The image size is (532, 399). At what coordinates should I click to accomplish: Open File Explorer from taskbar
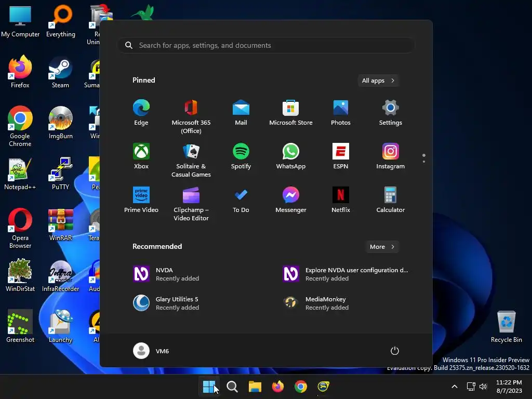[255, 387]
